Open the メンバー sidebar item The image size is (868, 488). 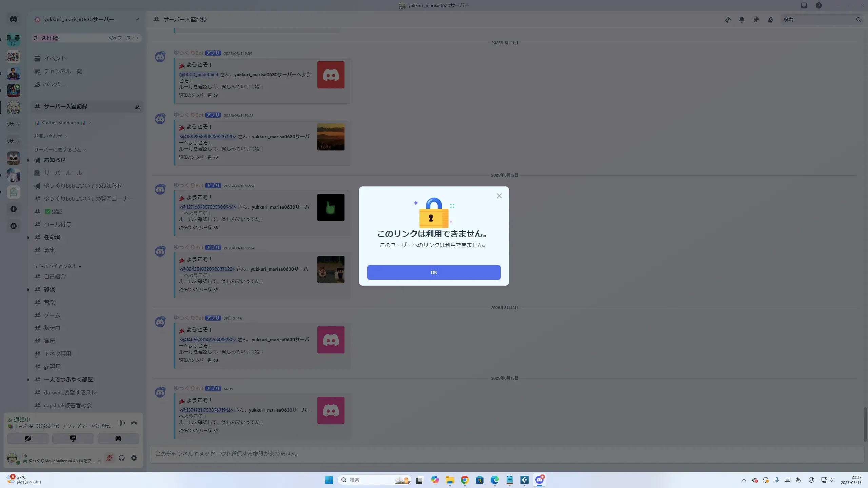(x=55, y=84)
